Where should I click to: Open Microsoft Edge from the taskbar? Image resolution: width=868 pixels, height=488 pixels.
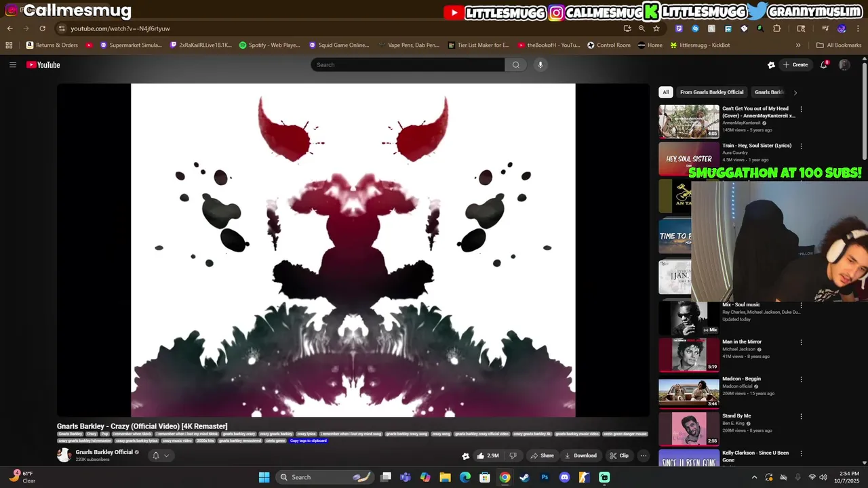pyautogui.click(x=465, y=477)
